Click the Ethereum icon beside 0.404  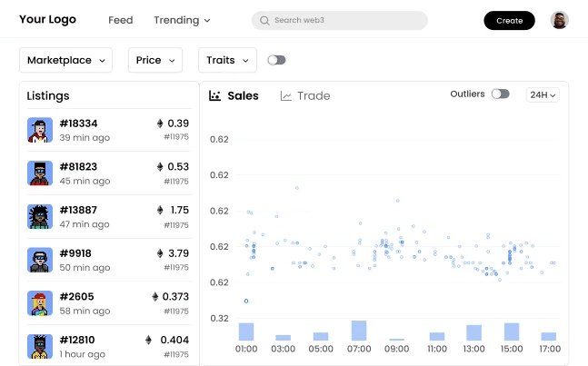(148, 340)
